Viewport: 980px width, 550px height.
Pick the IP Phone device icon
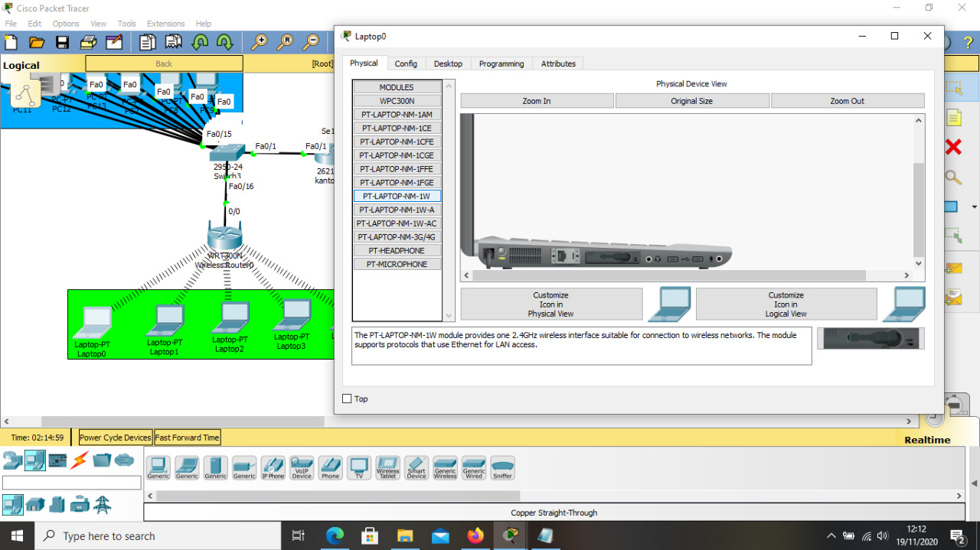(273, 467)
